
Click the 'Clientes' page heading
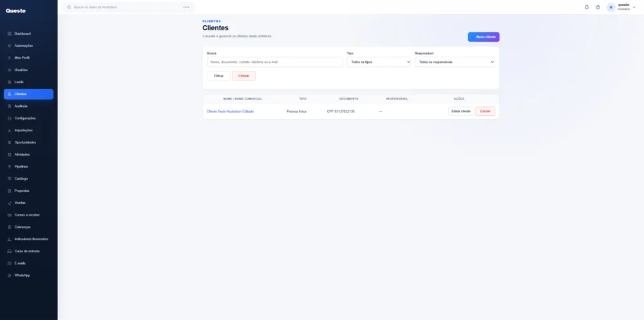point(215,28)
